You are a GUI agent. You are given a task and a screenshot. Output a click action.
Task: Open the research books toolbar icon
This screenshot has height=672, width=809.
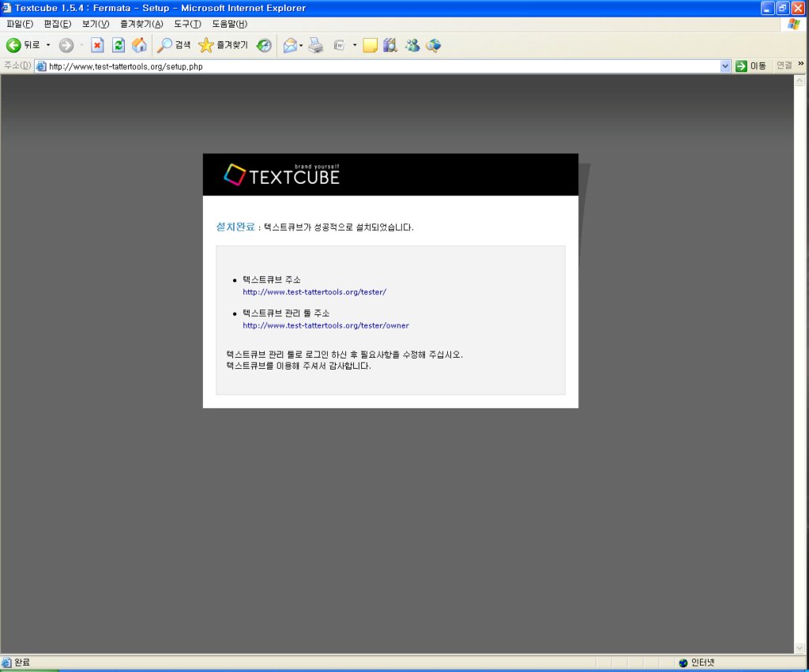click(390, 45)
